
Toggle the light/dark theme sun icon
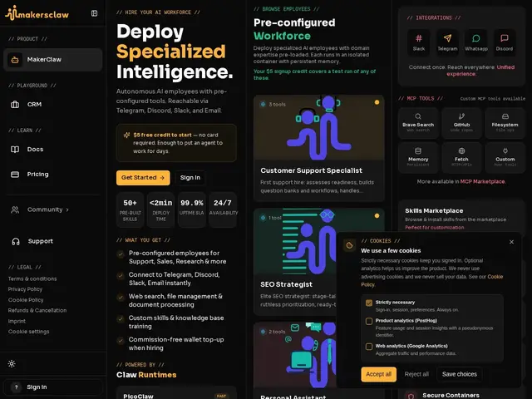coord(12,364)
